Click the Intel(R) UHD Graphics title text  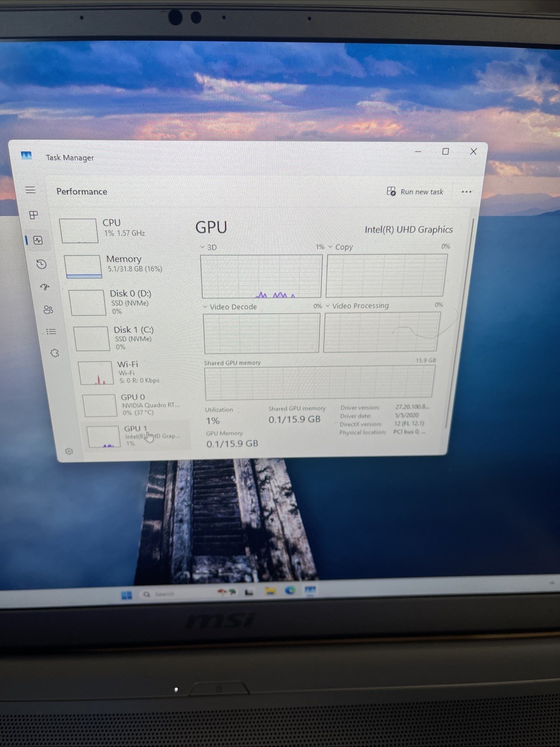pyautogui.click(x=409, y=229)
